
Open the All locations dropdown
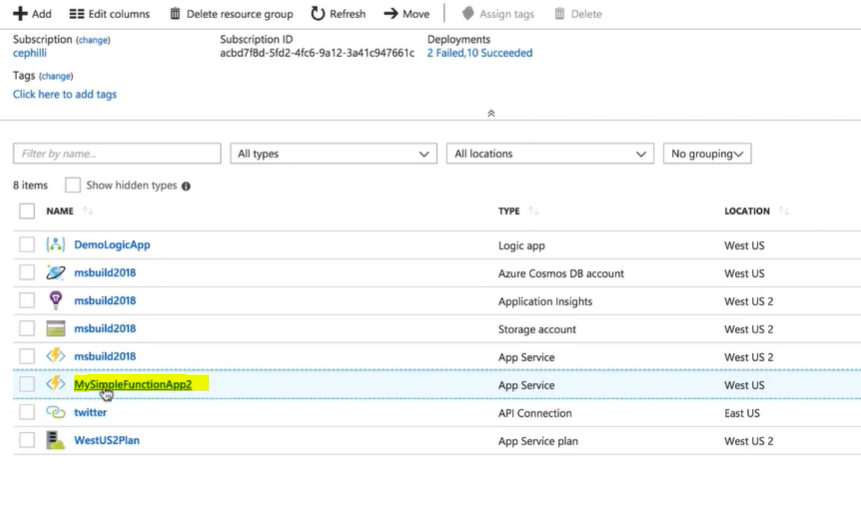pos(550,154)
